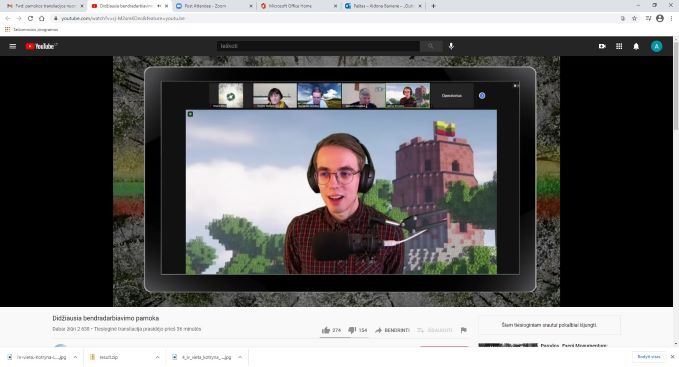This screenshot has width=679, height=367.
Task: Open the notifications bell
Action: [x=636, y=46]
